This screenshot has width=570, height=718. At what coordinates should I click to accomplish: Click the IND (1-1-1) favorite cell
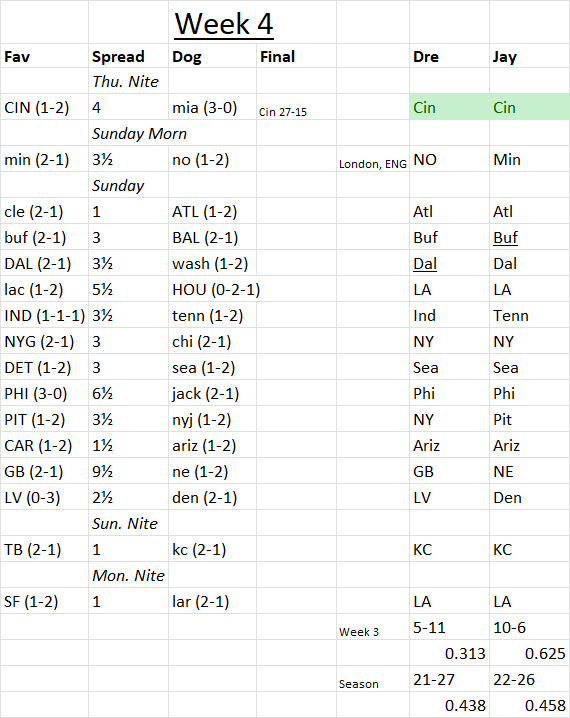tap(44, 315)
